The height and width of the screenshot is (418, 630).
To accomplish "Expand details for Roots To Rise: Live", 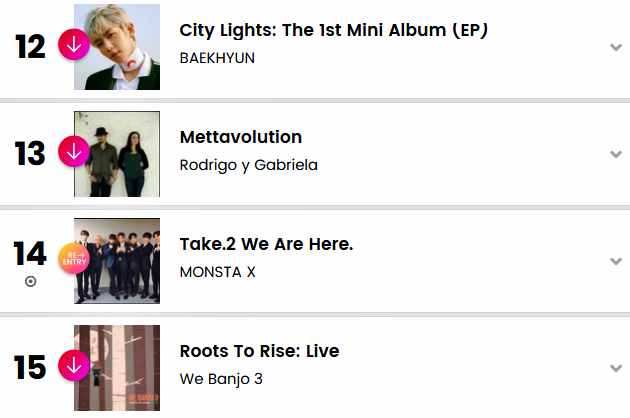I will (x=616, y=368).
